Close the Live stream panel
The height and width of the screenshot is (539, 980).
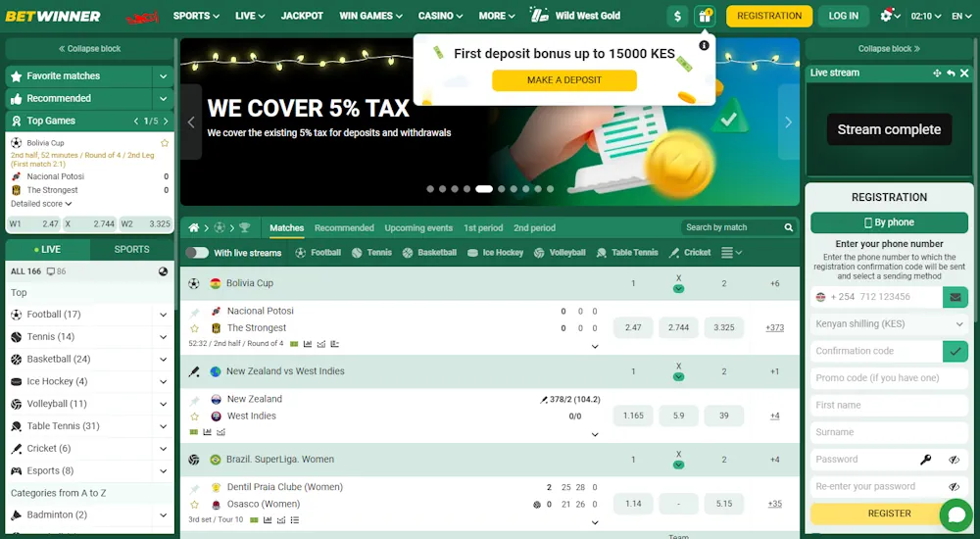(x=964, y=73)
